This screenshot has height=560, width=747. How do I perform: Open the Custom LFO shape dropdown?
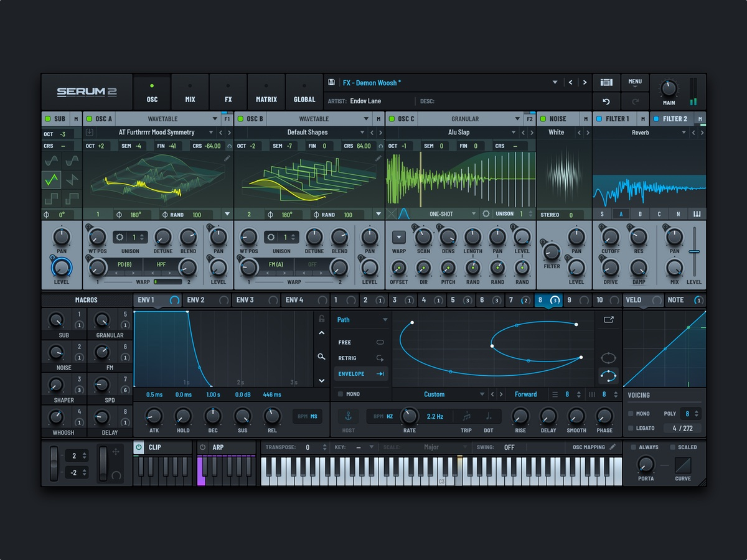(482, 394)
